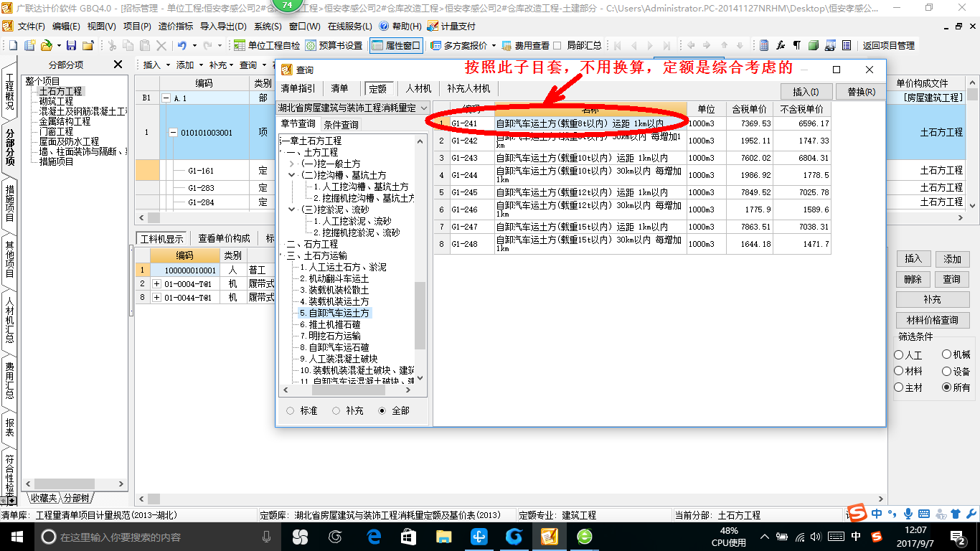Select the 设备 filter radio
Viewport: 980px width, 551px height.
(947, 371)
